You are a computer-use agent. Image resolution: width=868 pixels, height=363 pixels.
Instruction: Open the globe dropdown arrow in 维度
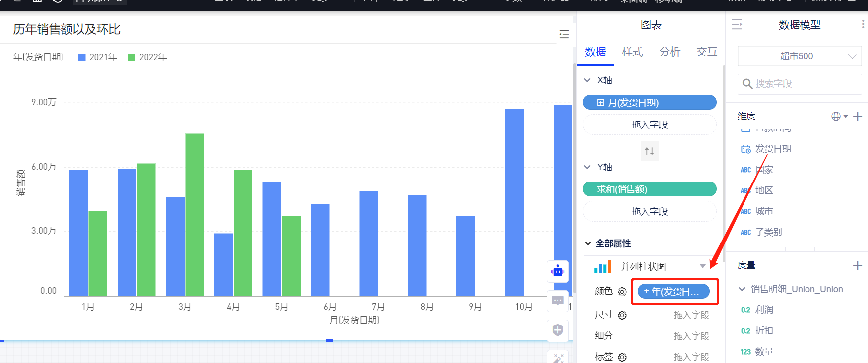pos(846,116)
